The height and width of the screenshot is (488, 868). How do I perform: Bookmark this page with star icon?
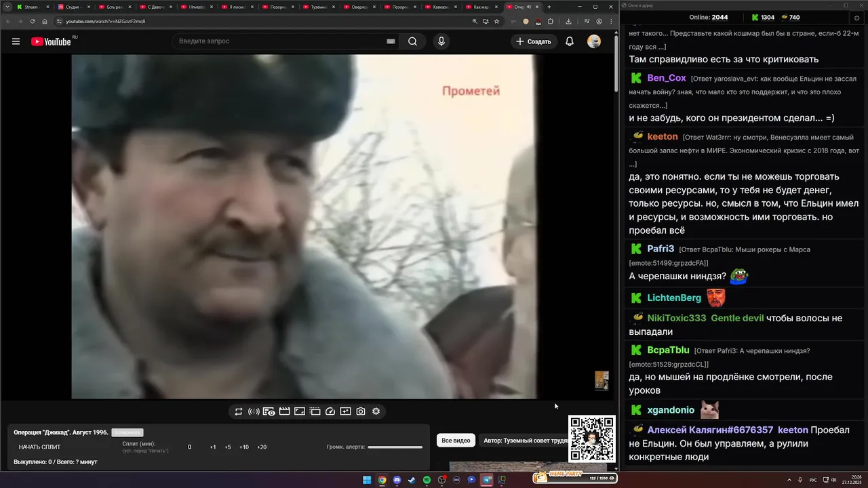[496, 21]
